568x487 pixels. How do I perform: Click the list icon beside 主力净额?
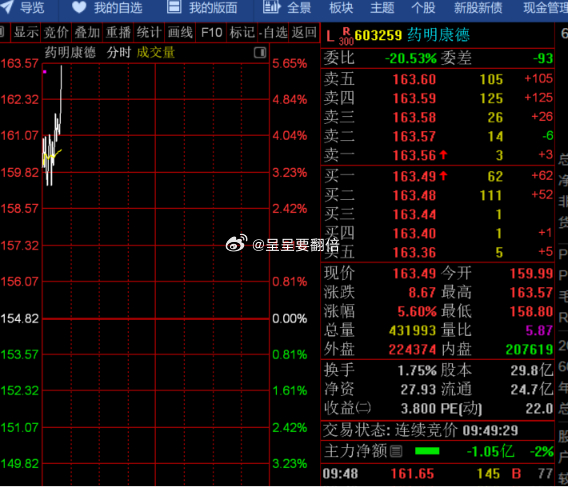[x=396, y=451]
